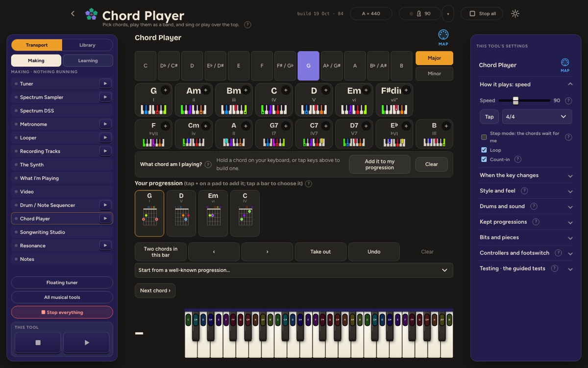Start Recording Tracks play arrow

pos(105,151)
